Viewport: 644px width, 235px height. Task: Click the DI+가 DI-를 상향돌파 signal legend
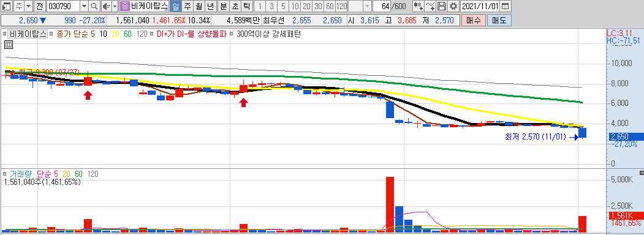point(191,34)
